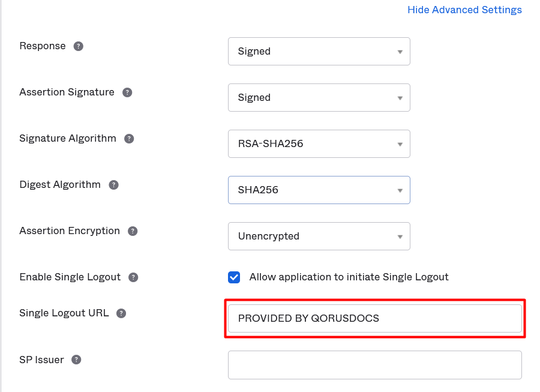Click the Single Logout URL input field
The image size is (540, 392).
(x=374, y=319)
